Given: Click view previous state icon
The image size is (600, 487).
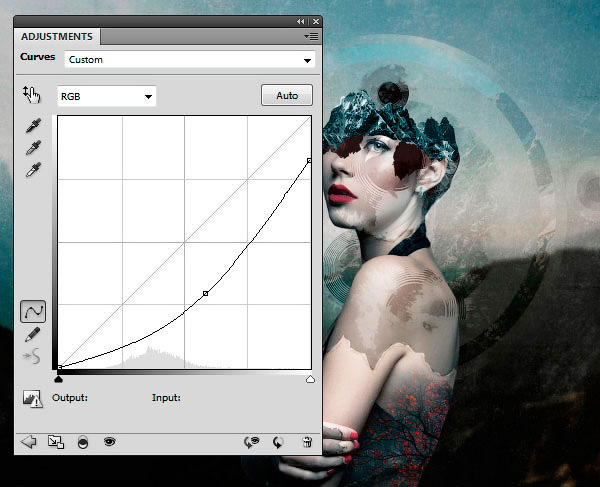Looking at the screenshot, I should [x=251, y=442].
